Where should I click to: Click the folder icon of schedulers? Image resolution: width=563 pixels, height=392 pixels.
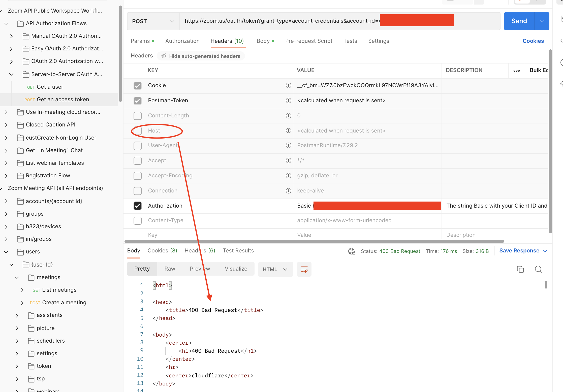[x=31, y=341]
